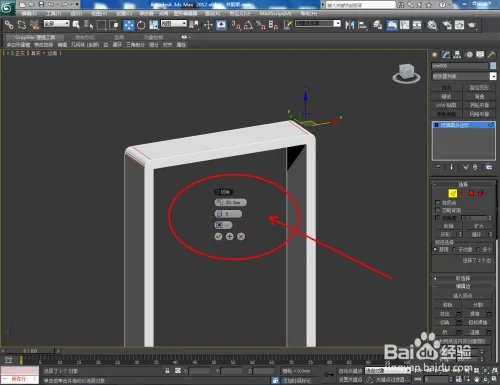Click the Render Production teapot icon

coord(472,25)
